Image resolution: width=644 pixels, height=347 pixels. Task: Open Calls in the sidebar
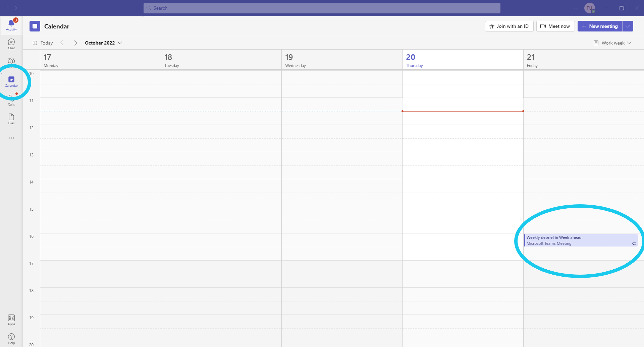pos(11,100)
